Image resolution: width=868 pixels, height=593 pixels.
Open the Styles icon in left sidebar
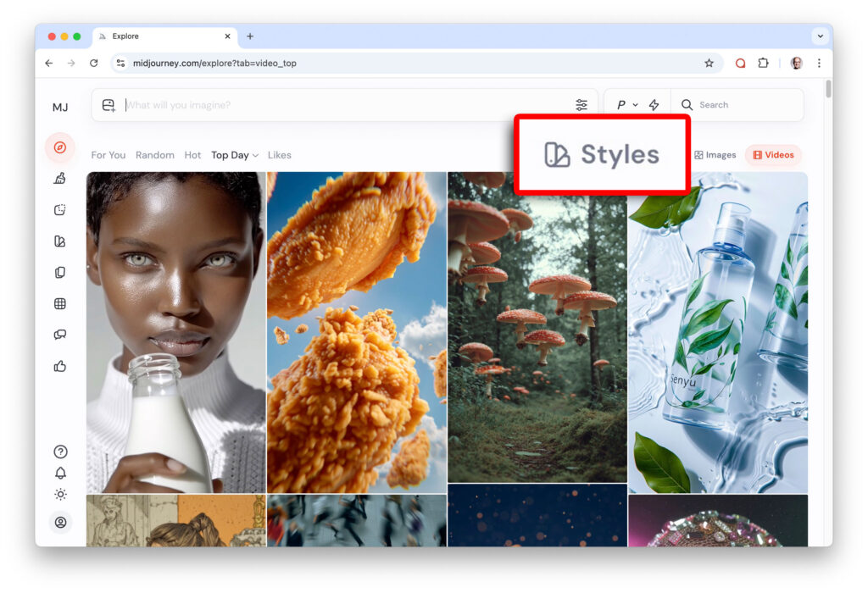59,241
